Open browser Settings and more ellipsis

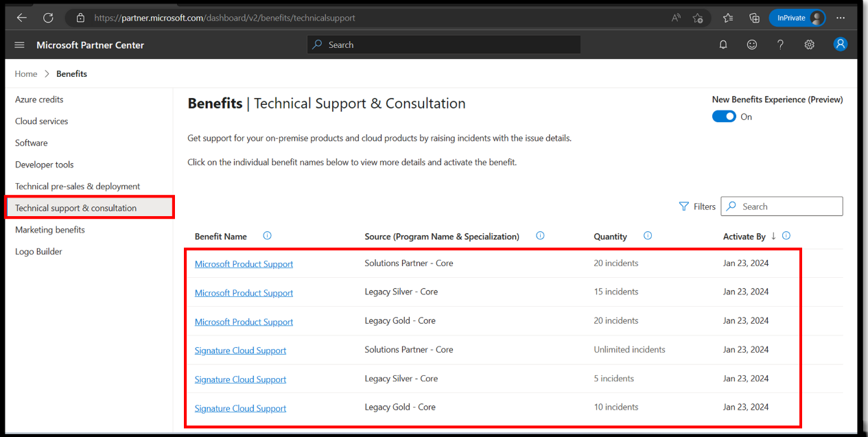pos(841,18)
